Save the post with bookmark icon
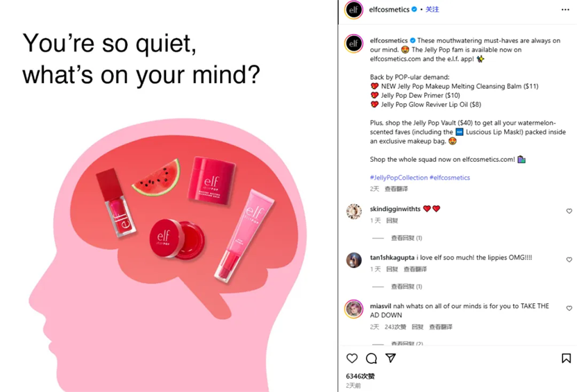 566,358
